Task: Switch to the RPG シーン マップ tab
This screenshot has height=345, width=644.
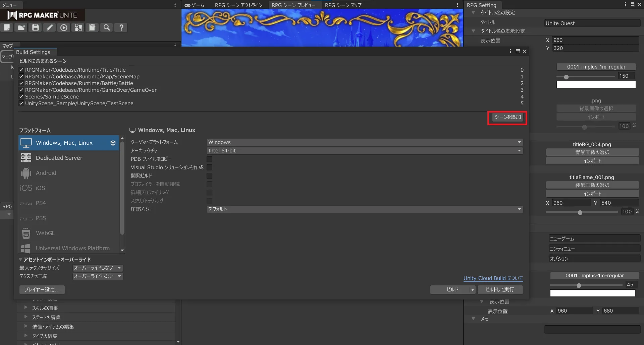Action: pyautogui.click(x=343, y=5)
